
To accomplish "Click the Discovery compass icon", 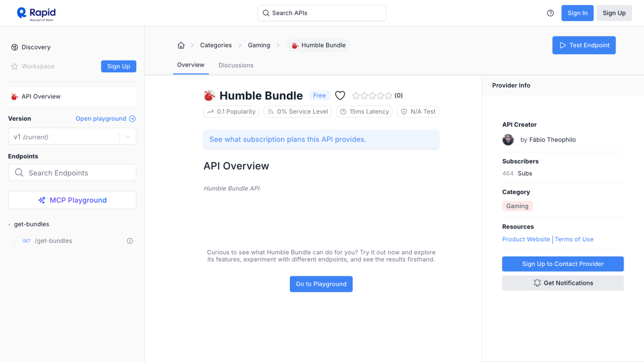I will pyautogui.click(x=14, y=47).
